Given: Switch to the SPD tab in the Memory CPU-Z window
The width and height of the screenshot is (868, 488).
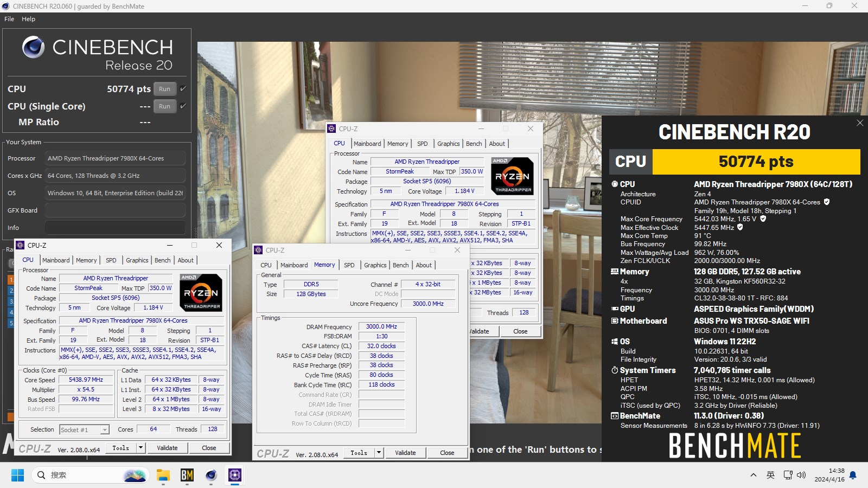Looking at the screenshot, I should coord(349,265).
